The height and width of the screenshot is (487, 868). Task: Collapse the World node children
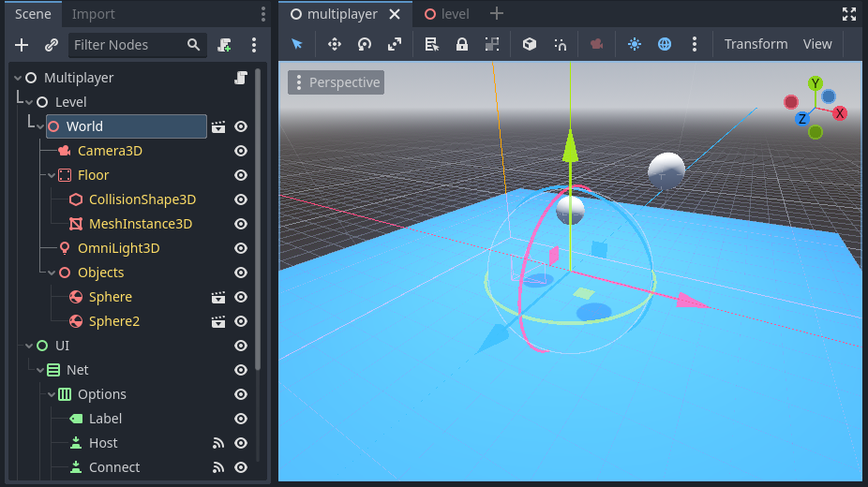point(40,127)
